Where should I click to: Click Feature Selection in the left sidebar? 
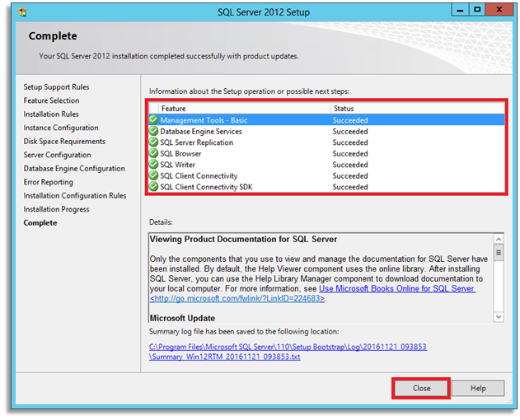pos(51,100)
